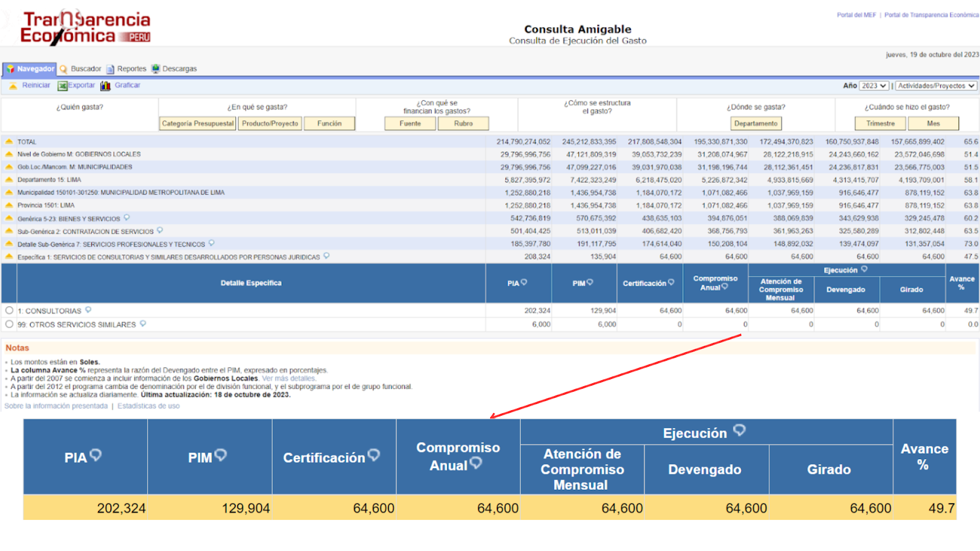The width and height of the screenshot is (980, 551).
Task: Open Sobre la información presentada link
Action: click(x=56, y=406)
